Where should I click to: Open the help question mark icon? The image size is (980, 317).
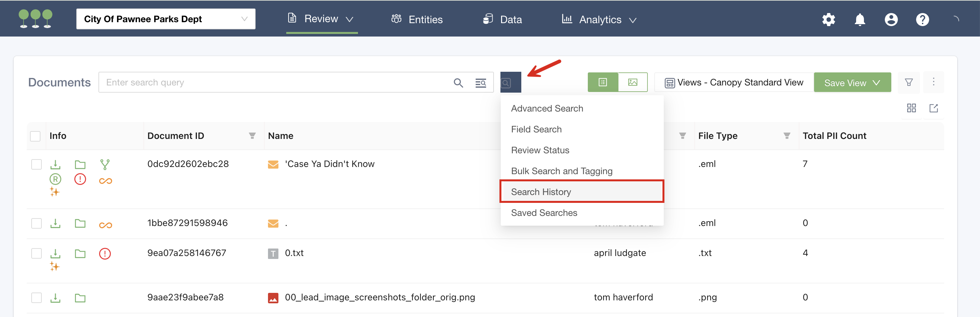922,20
